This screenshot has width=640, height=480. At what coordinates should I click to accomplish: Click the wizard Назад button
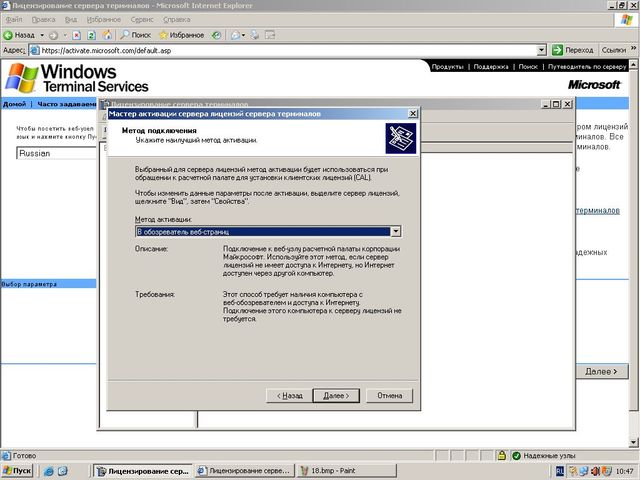[289, 396]
